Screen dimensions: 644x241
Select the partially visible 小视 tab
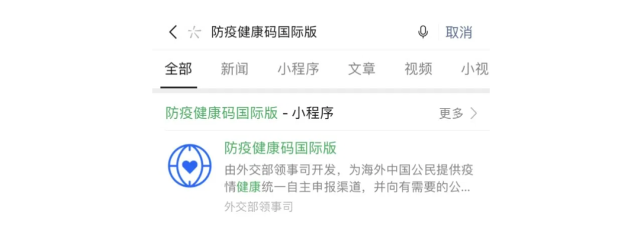(x=475, y=69)
